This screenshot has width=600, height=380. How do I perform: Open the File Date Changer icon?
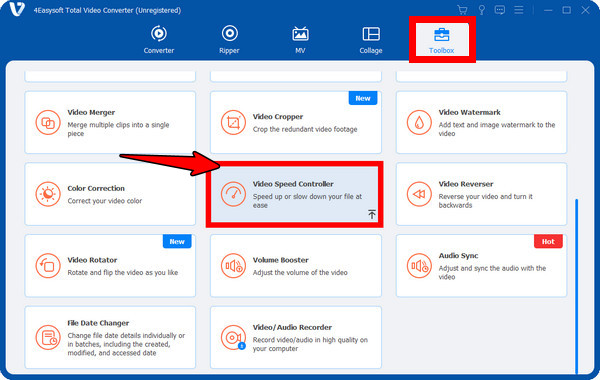click(x=48, y=338)
